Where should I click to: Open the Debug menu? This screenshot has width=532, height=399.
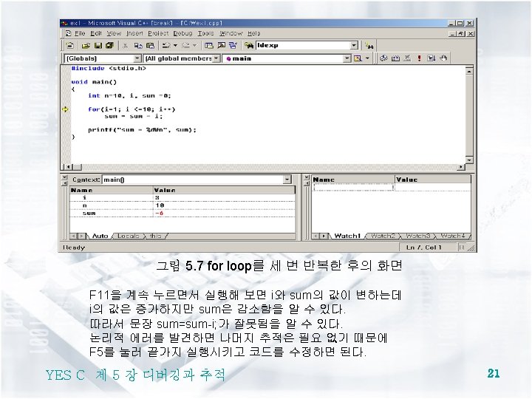183,33
